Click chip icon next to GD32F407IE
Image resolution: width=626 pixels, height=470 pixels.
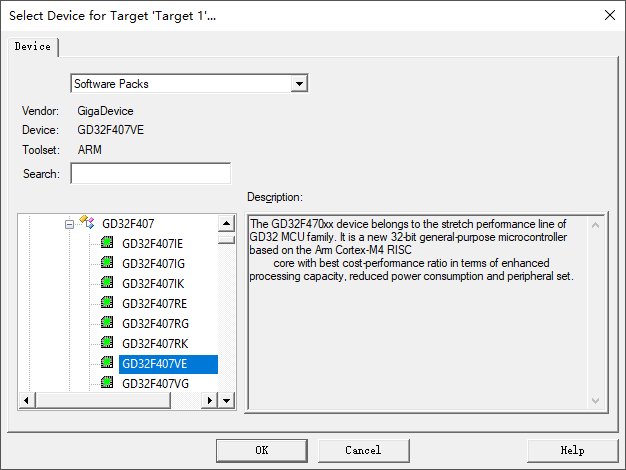[x=107, y=242]
